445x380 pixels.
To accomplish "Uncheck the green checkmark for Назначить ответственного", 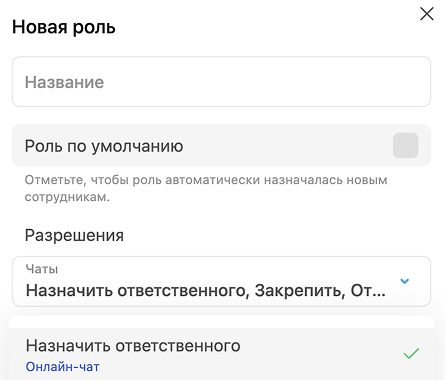I will [x=411, y=354].
